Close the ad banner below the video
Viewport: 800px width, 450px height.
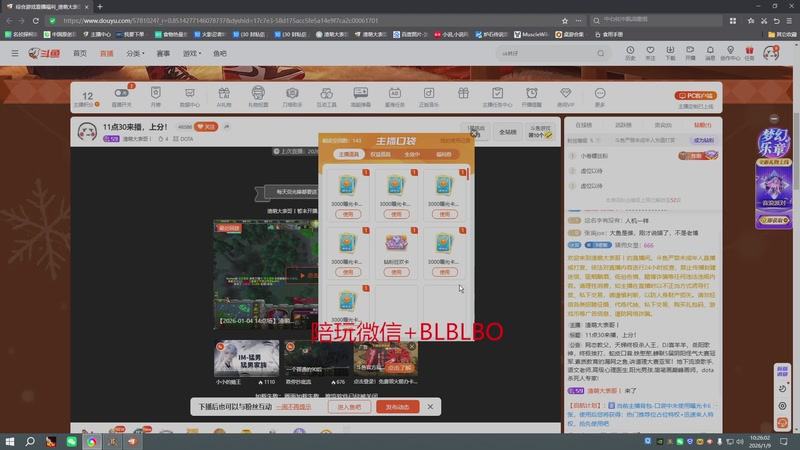pos(412,346)
